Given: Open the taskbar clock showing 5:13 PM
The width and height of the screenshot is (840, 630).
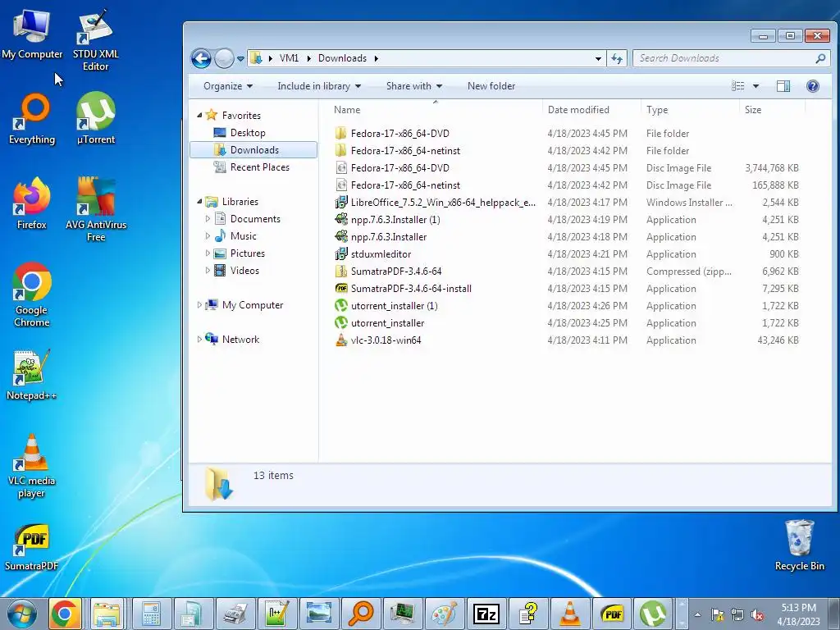Looking at the screenshot, I should click(x=798, y=614).
